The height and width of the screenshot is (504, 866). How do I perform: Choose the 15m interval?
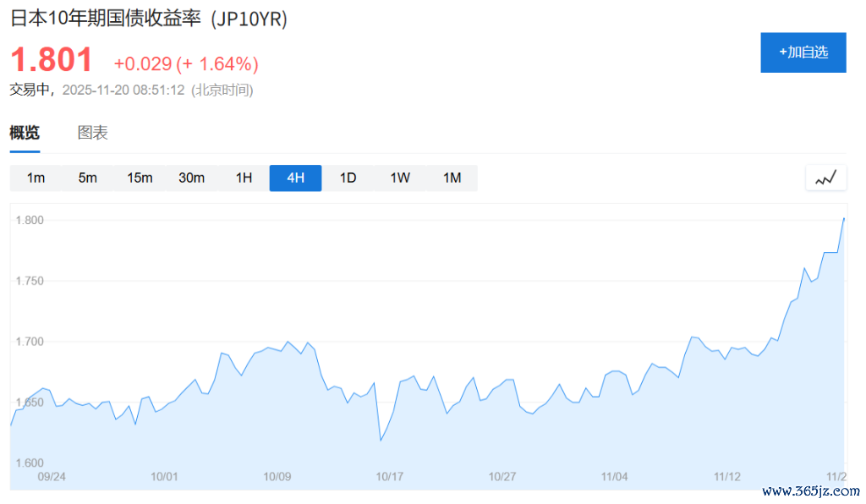pyautogui.click(x=140, y=178)
